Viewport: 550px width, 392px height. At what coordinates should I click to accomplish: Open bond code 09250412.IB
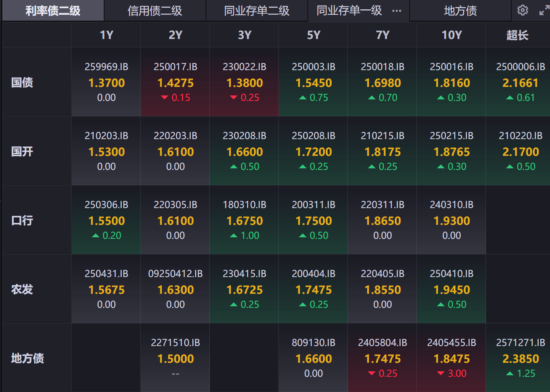click(176, 274)
